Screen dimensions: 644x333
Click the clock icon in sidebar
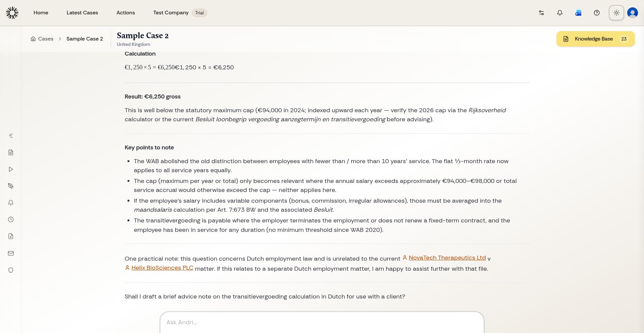[11, 219]
